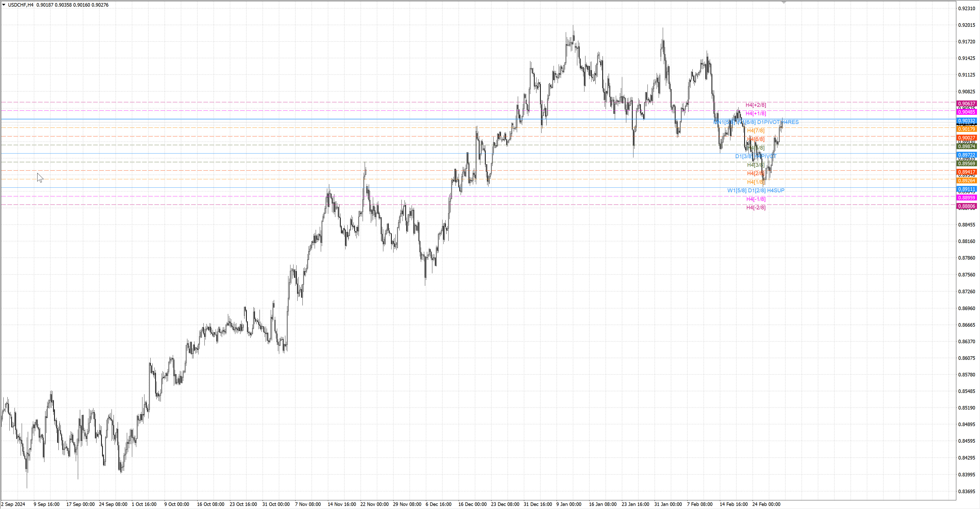Click the USDCHF,H4 symbol title text
This screenshot has width=980, height=509.
pyautogui.click(x=20, y=5)
